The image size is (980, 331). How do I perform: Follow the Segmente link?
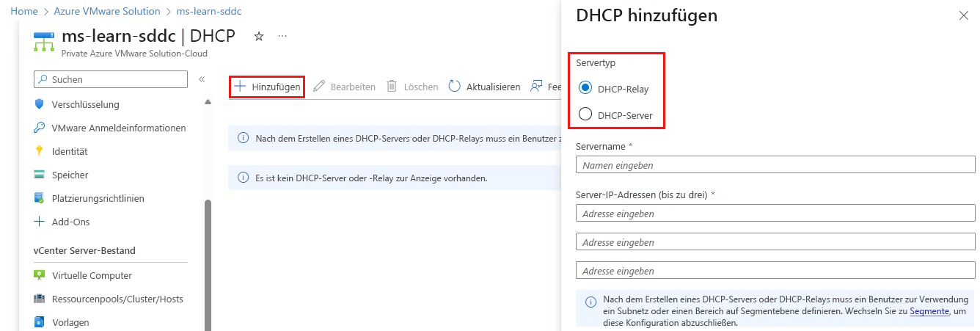pyautogui.click(x=929, y=311)
